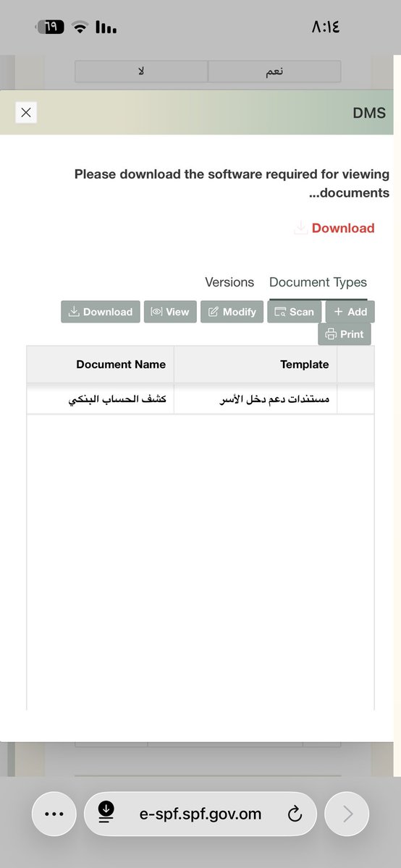Tap the battery indicator in status bar
The width and height of the screenshot is (401, 868).
tap(51, 27)
